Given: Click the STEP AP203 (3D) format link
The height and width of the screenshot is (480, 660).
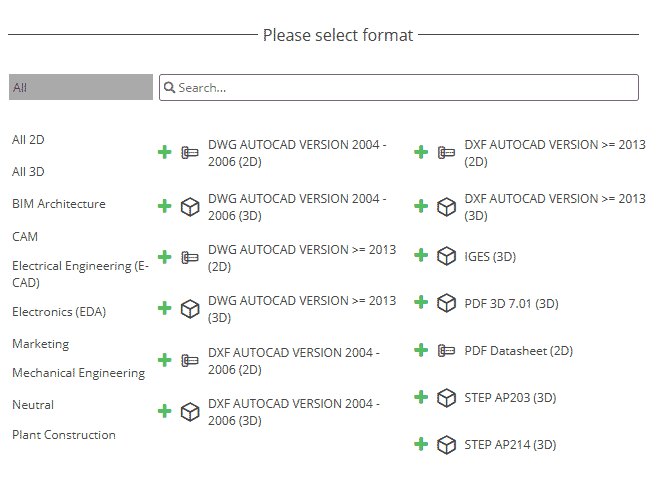Looking at the screenshot, I should 510,398.
